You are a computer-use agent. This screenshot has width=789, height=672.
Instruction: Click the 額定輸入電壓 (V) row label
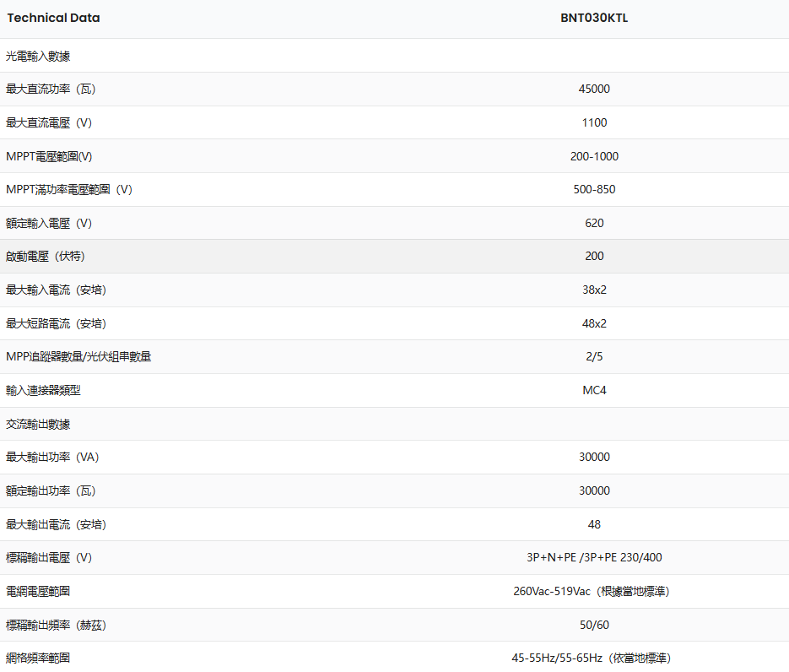coord(49,223)
